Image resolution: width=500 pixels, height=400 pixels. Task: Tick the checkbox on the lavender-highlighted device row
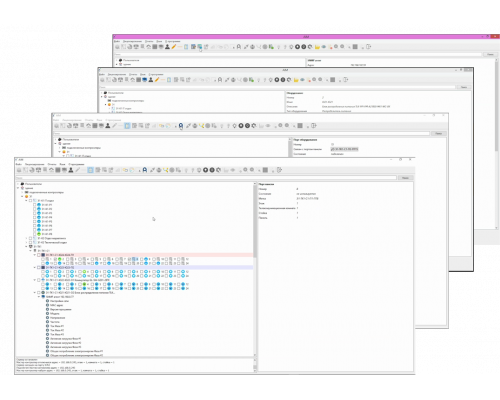pos(39,267)
